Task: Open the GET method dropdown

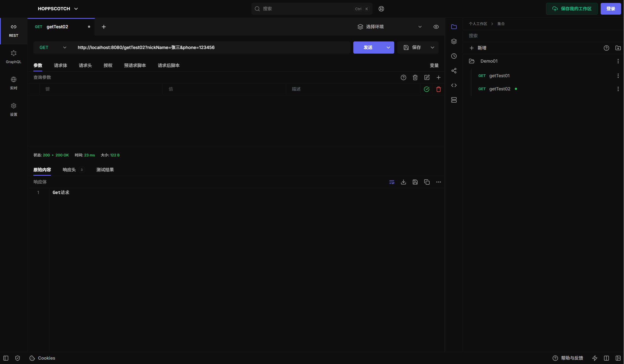Action: pos(53,48)
